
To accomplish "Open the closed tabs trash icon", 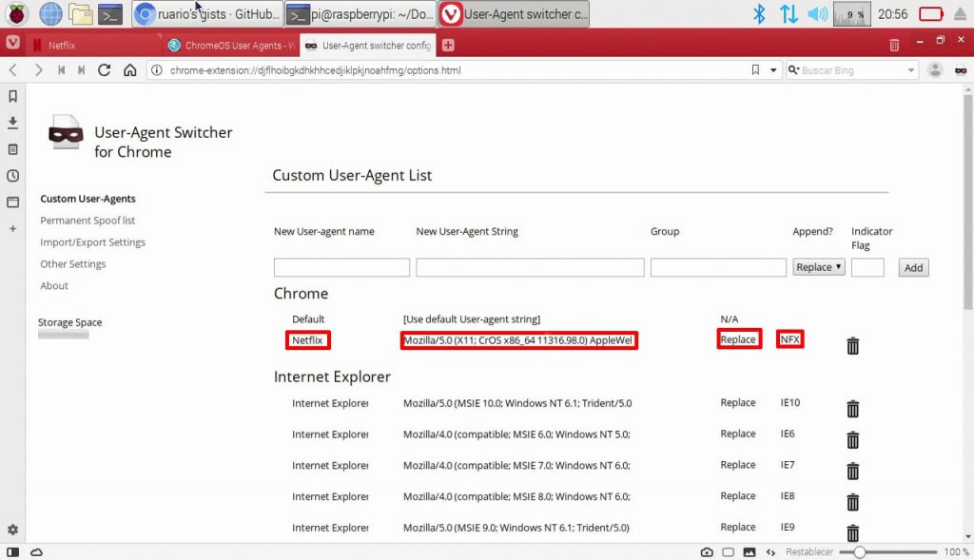I will tap(894, 45).
